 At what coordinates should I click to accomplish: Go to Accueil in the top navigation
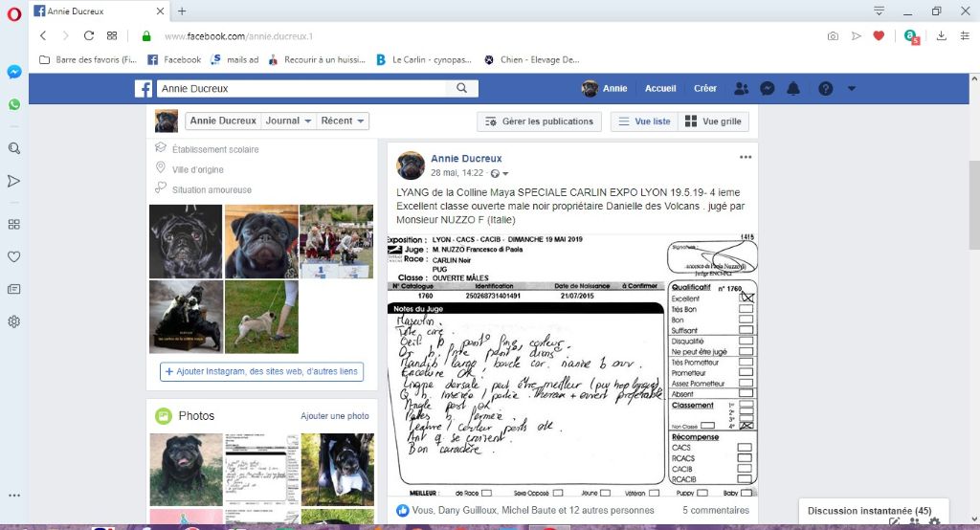click(x=660, y=89)
